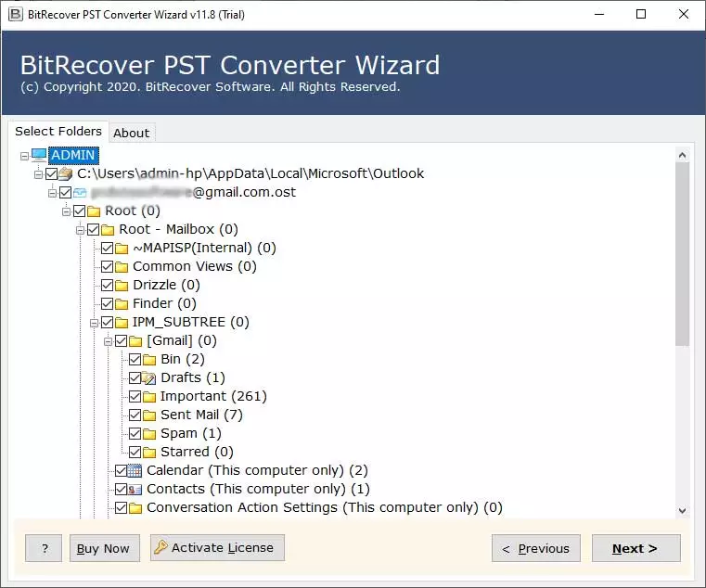The width and height of the screenshot is (706, 588).
Task: Click the mailbox icon of gmail.com.ost
Action: [80, 193]
